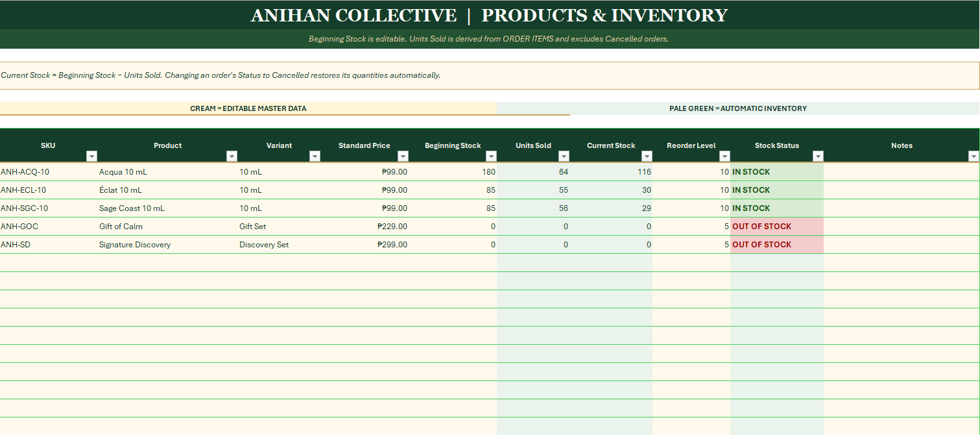Edit Beginning Stock 85 for Sage Coast
The width and height of the screenshot is (980, 435).
point(453,208)
